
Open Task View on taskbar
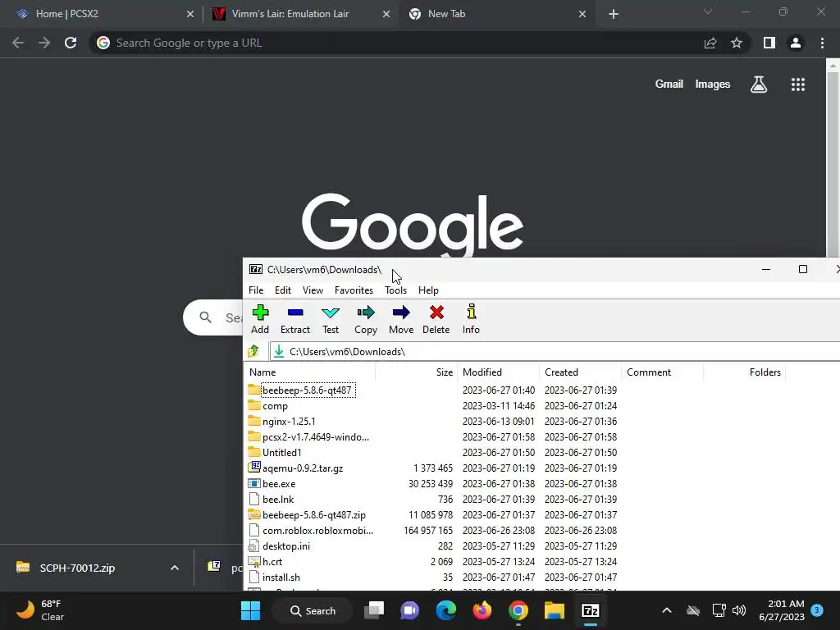pos(374,610)
